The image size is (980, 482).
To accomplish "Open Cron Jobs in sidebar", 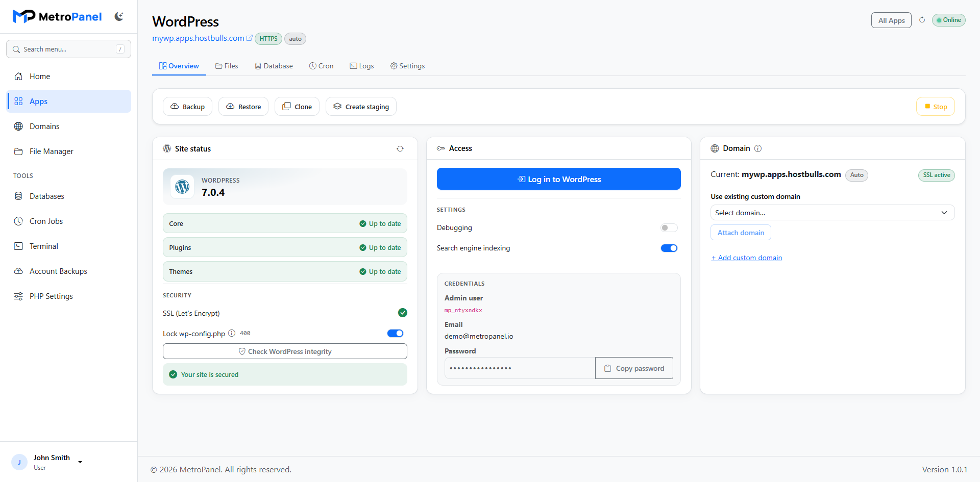I will click(69, 221).
